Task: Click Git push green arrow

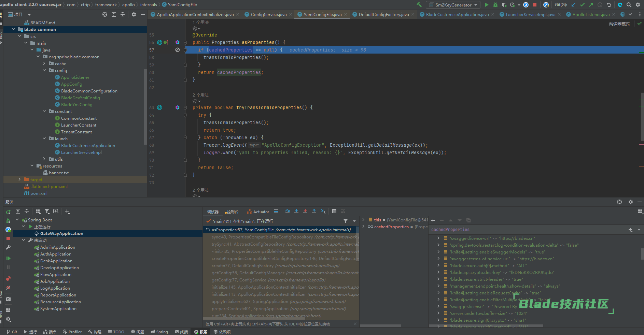Action: [x=591, y=5]
